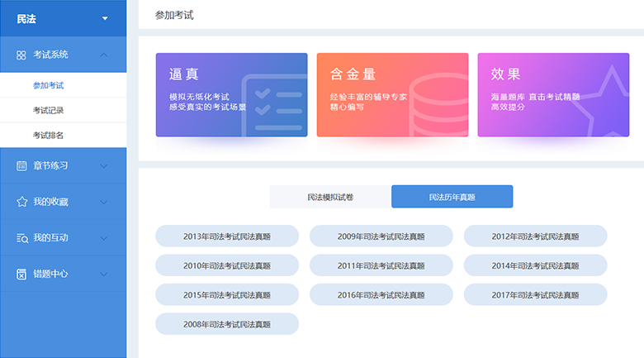Open 2013年司法考试民法真题
Viewport: 644px width, 358px height.
pyautogui.click(x=227, y=236)
